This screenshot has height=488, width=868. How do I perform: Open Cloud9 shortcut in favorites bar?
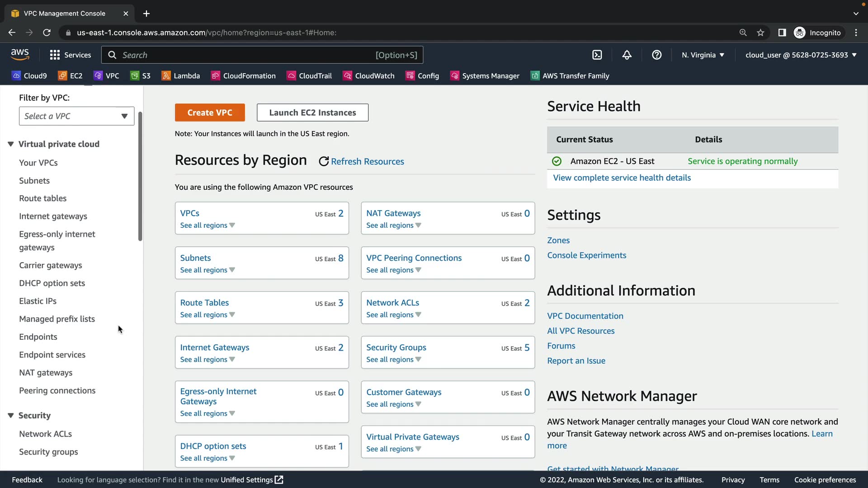point(29,76)
